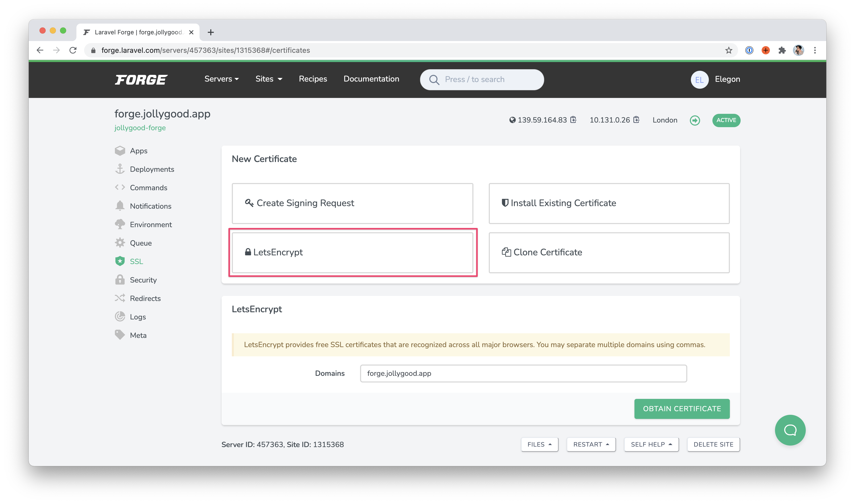Click the Security padlock icon

click(x=120, y=279)
